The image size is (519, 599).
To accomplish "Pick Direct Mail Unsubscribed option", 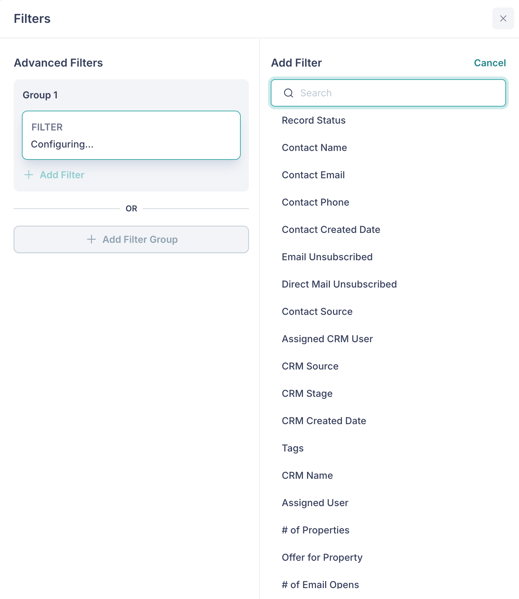I will (x=339, y=284).
